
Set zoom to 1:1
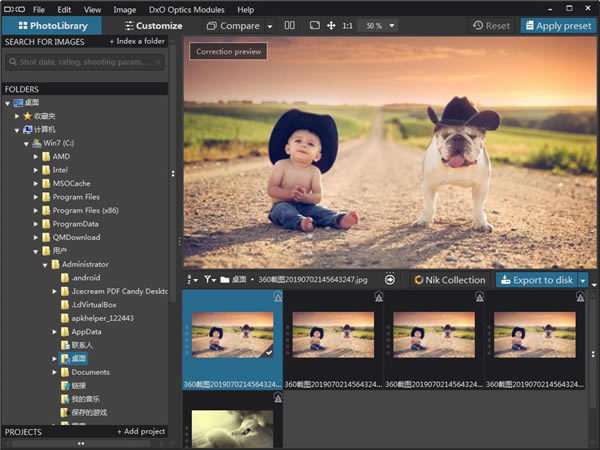coord(347,26)
